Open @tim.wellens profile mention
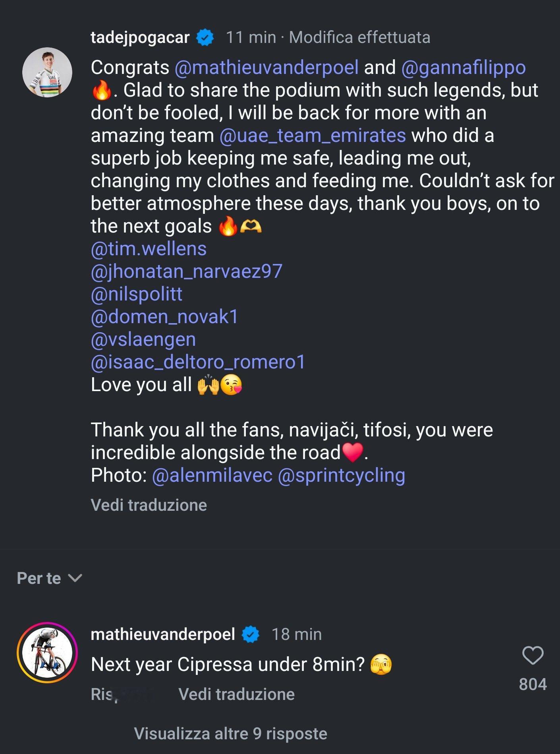Image resolution: width=560 pixels, height=754 pixels. (149, 249)
